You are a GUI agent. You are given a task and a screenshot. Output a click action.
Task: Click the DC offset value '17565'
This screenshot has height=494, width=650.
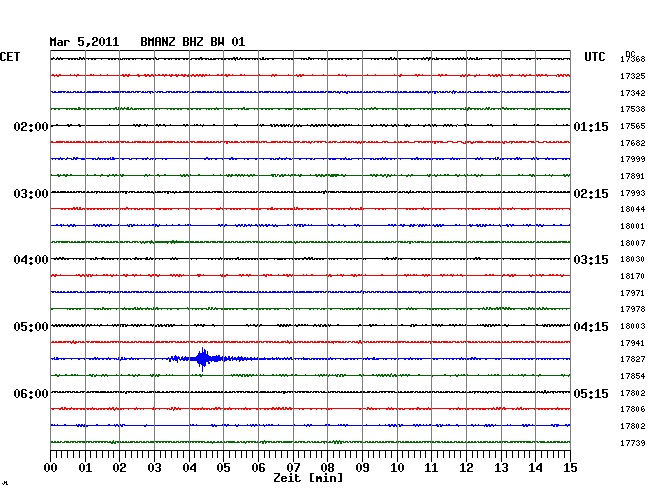(633, 126)
